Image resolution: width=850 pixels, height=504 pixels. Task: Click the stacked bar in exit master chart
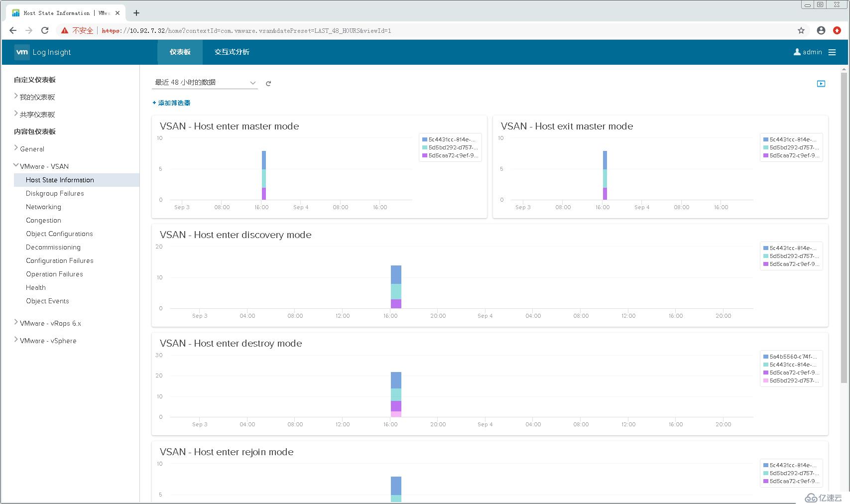[x=605, y=175]
